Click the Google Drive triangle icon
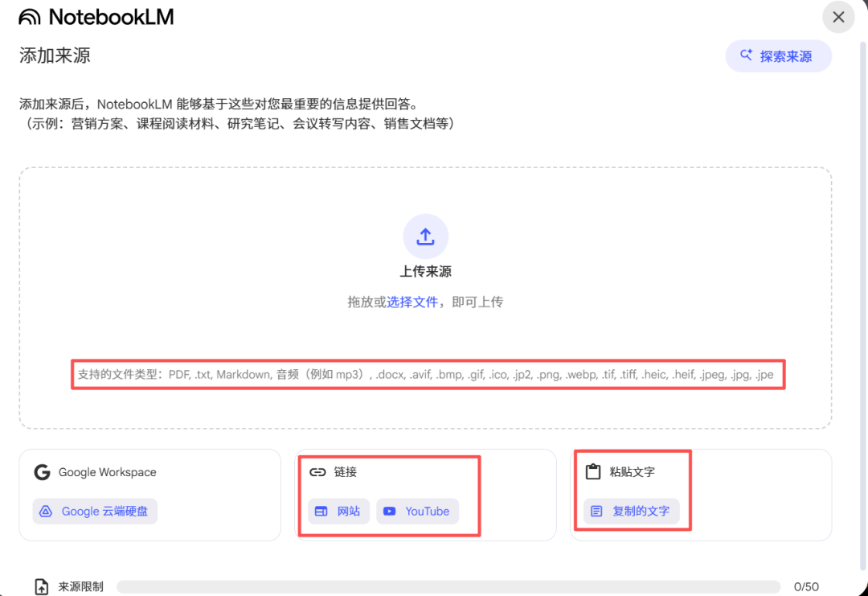The image size is (868, 596). point(47,512)
